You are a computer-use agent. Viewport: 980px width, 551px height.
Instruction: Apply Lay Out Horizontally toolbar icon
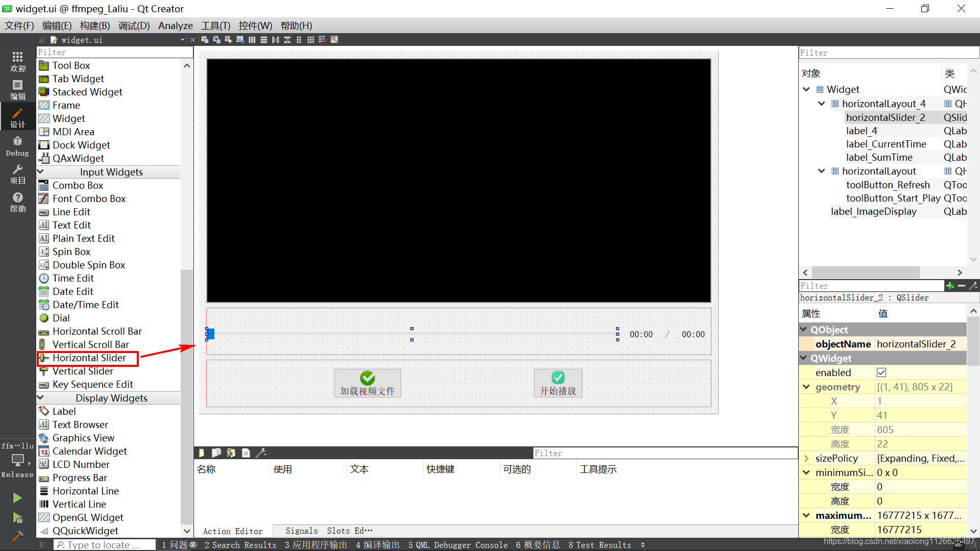(252, 40)
